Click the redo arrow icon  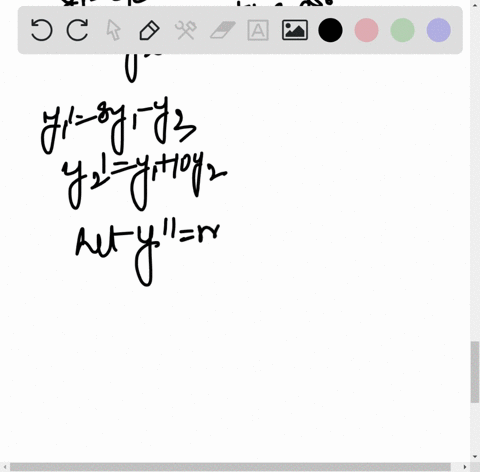[78, 30]
